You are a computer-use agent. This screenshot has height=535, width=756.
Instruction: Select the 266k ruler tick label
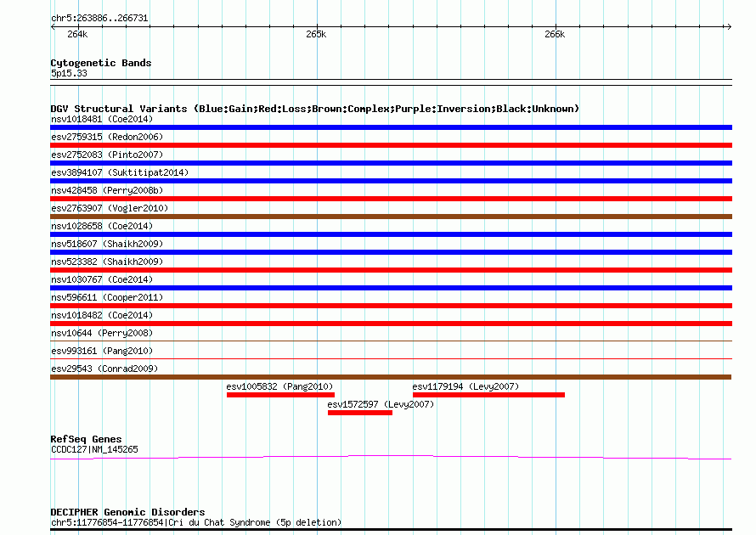click(x=555, y=34)
